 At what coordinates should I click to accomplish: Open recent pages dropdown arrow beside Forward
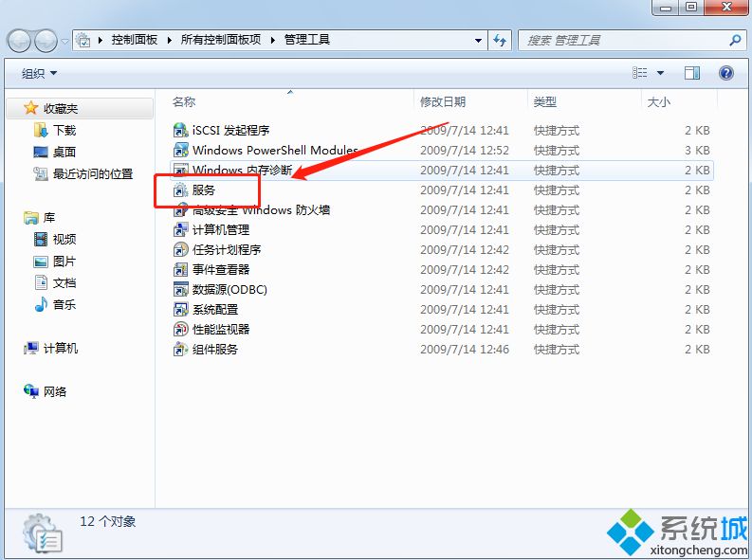(x=65, y=41)
